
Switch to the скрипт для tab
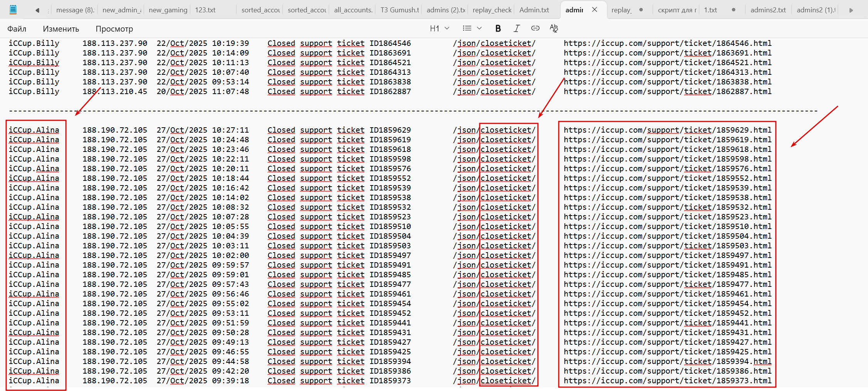677,10
